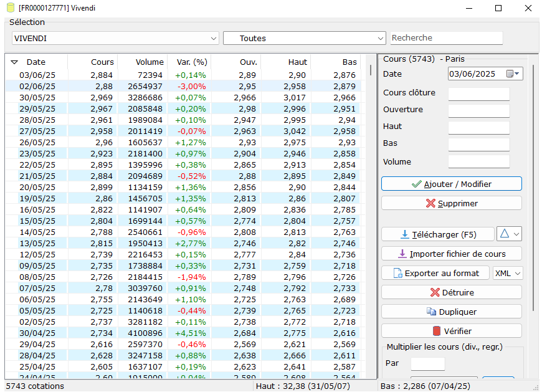
Task: Sort by the Haut column header
Action: (286, 62)
